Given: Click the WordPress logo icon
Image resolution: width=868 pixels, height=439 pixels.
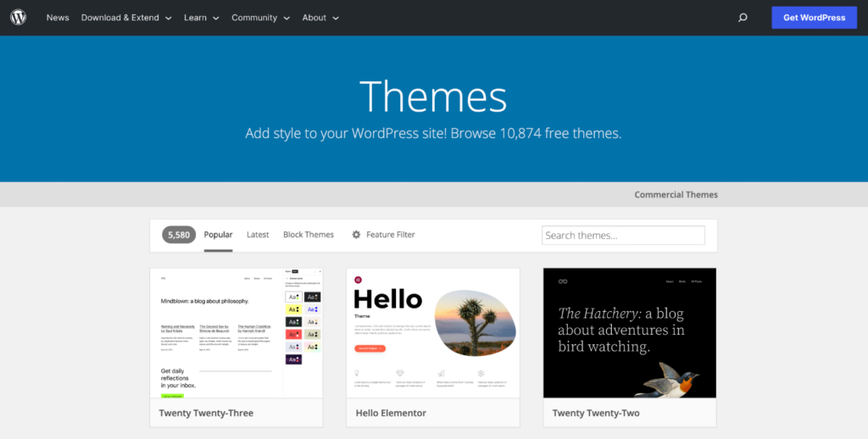Looking at the screenshot, I should [19, 18].
